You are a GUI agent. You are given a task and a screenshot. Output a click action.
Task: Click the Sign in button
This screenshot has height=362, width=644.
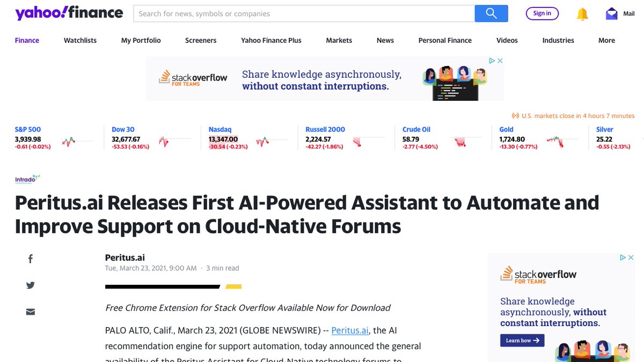(542, 13)
